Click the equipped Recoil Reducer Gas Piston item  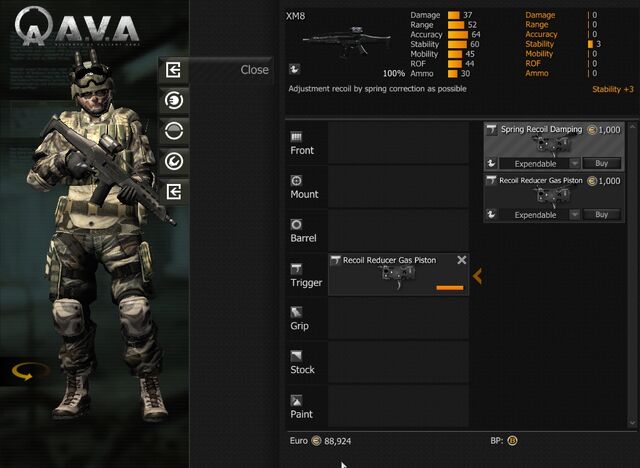pos(398,275)
